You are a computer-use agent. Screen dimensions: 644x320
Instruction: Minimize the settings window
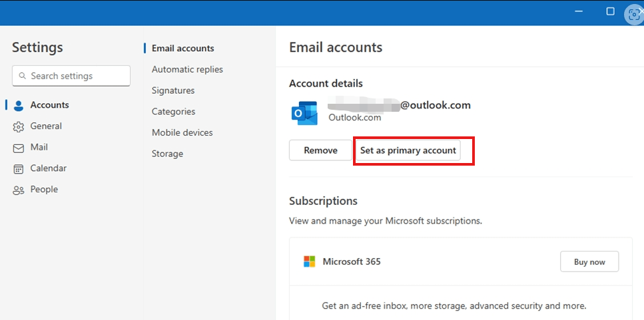pos(579,11)
